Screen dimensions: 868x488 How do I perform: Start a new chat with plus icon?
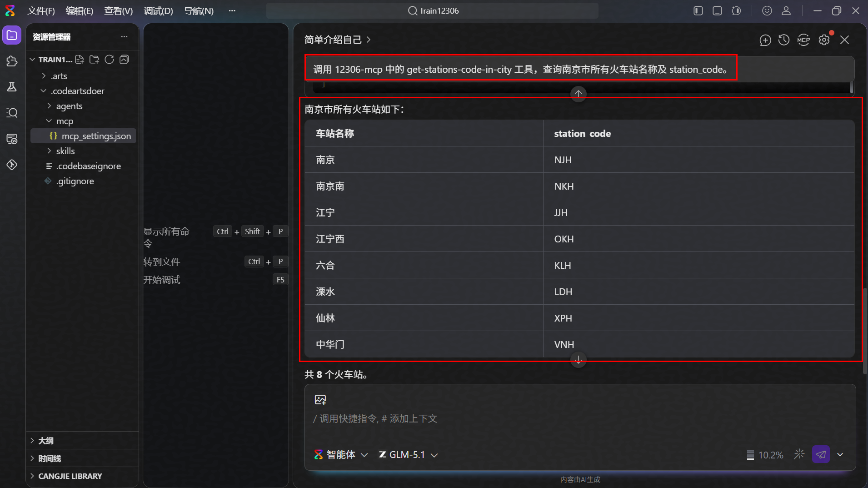765,40
